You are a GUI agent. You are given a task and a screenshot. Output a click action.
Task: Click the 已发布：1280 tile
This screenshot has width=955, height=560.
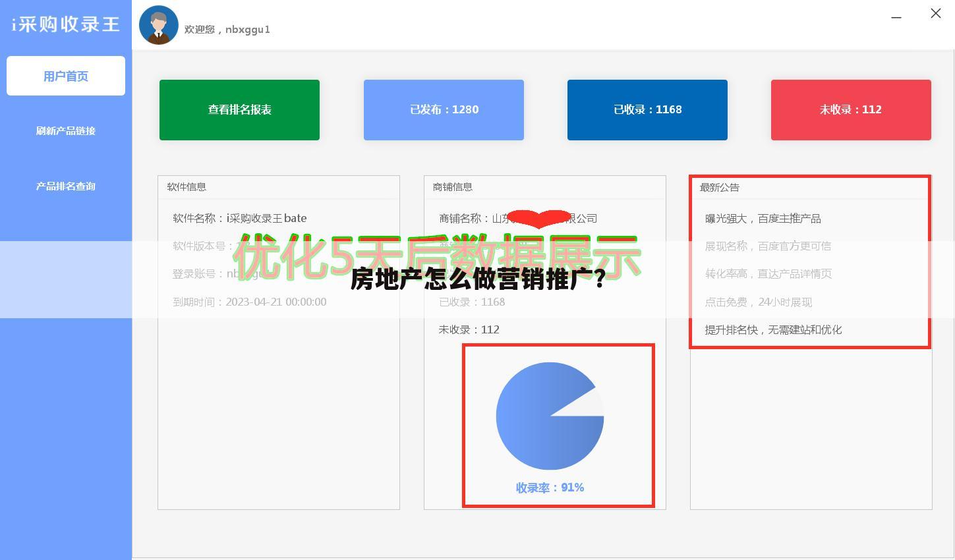[444, 110]
